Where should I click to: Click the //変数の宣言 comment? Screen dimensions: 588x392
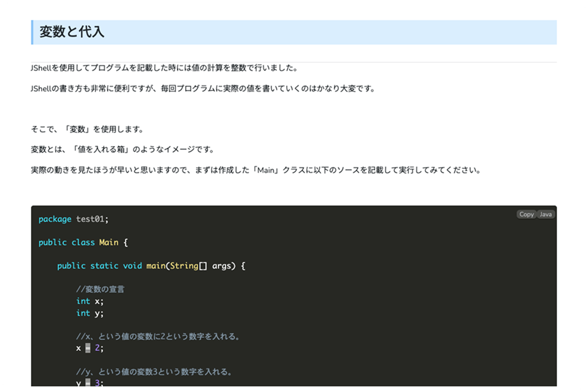tap(100, 290)
